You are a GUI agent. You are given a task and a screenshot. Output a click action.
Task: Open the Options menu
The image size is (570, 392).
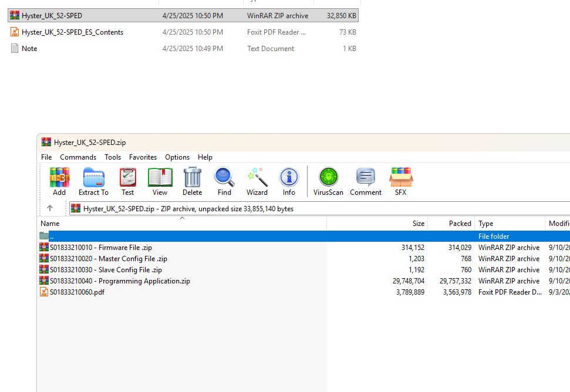[x=177, y=157]
